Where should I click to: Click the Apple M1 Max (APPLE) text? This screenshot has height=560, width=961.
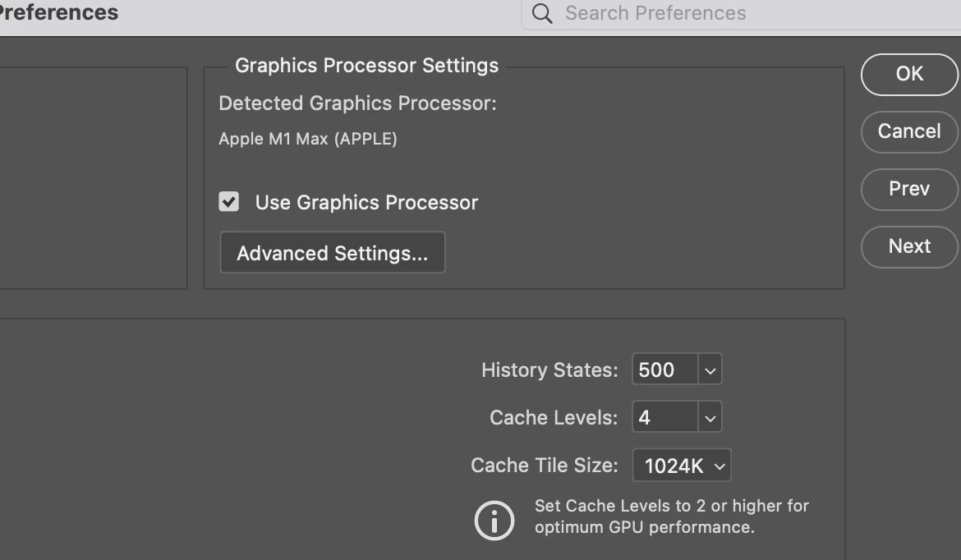[x=308, y=139]
